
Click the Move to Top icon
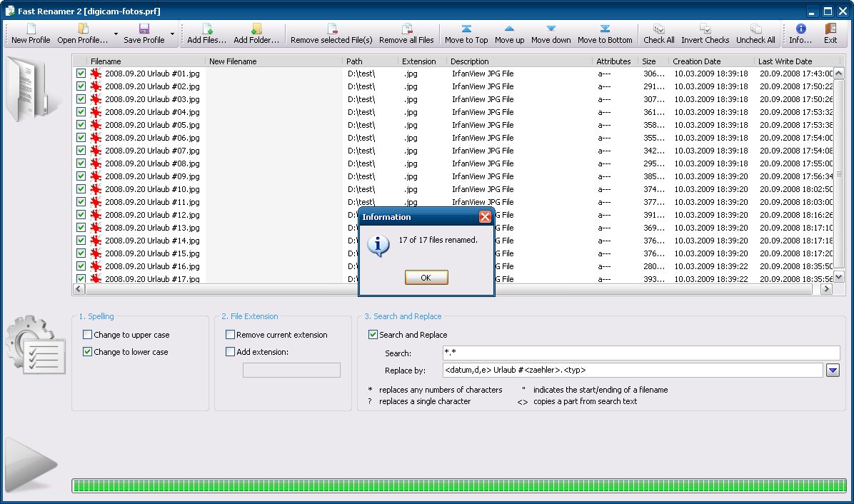click(466, 29)
